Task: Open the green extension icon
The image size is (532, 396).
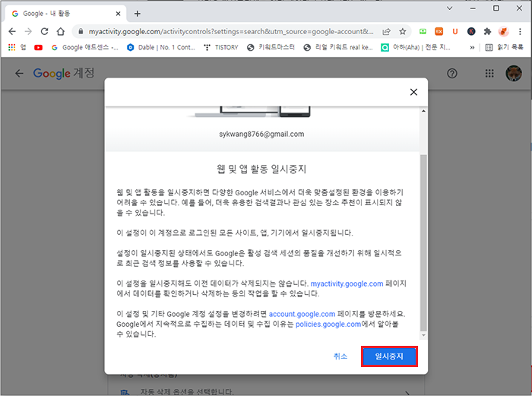Action: click(x=423, y=32)
